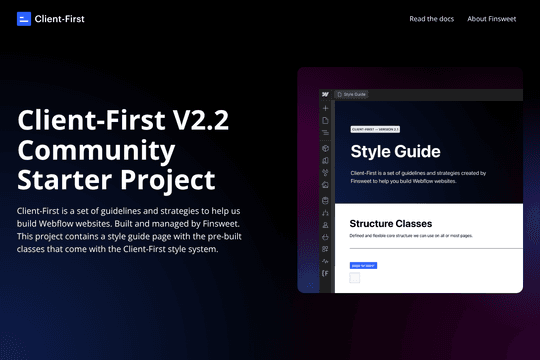Image resolution: width=540 pixels, height=360 pixels.
Task: Open the Add elements plus panel
Action: click(325, 108)
